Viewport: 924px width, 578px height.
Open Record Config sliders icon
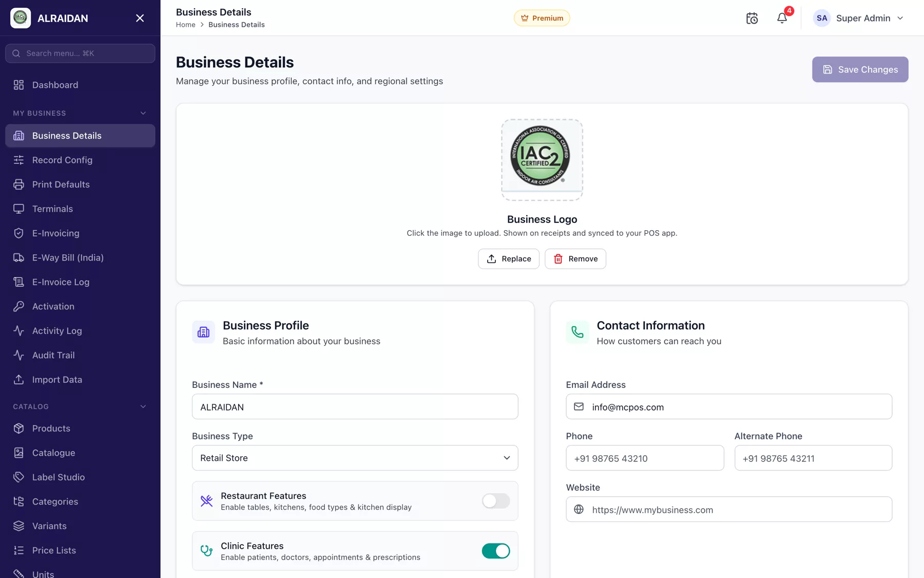(x=19, y=160)
